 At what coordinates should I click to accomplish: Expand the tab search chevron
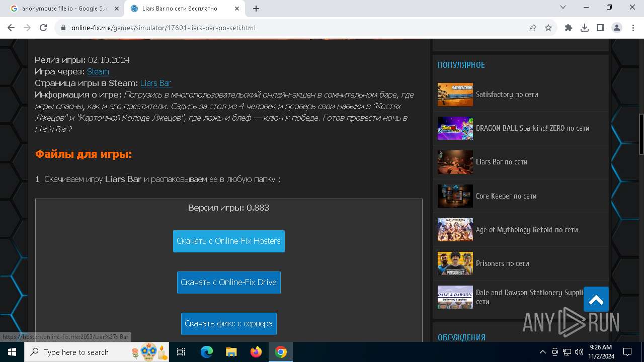(x=563, y=7)
